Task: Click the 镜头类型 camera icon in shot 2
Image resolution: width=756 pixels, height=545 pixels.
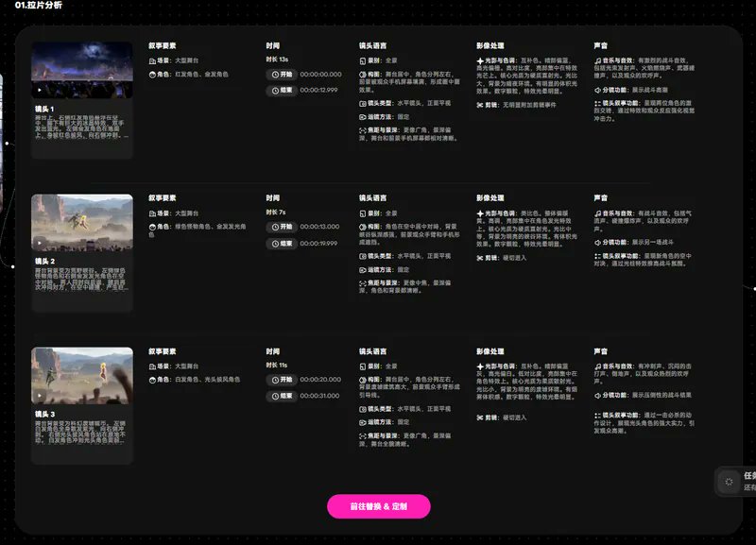Action: click(x=363, y=256)
